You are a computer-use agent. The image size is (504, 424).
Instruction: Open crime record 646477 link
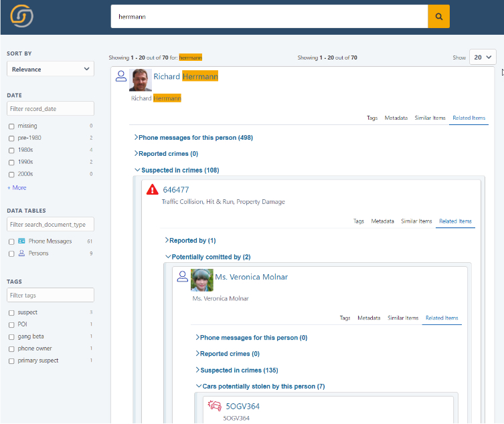[176, 190]
